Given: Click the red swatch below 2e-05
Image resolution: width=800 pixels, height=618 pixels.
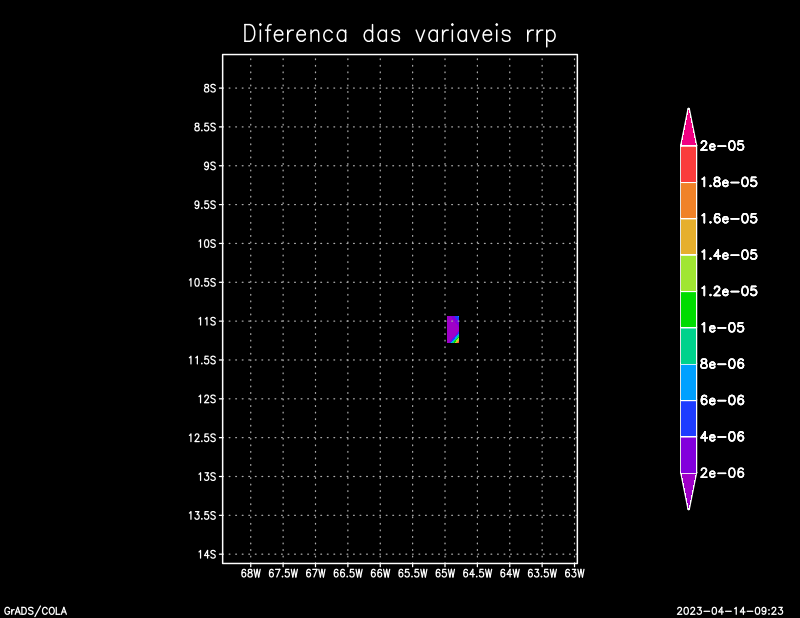Looking at the screenshot, I should (688, 164).
